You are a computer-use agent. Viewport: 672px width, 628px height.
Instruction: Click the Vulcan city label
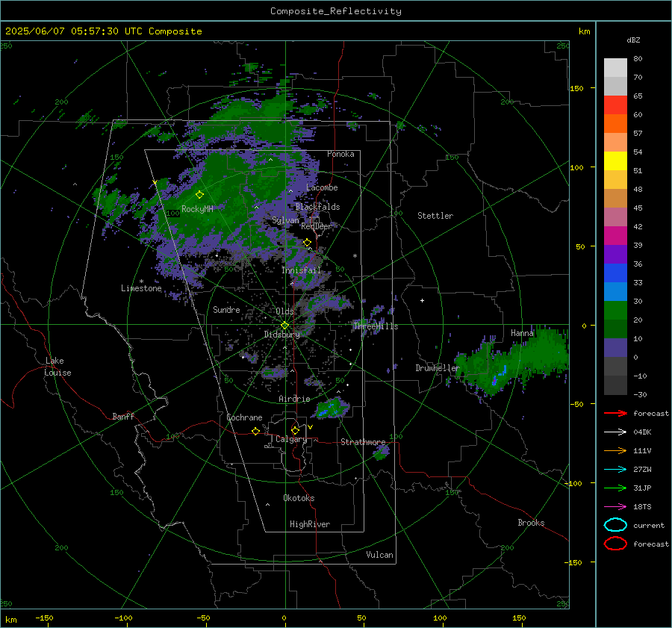pos(379,555)
